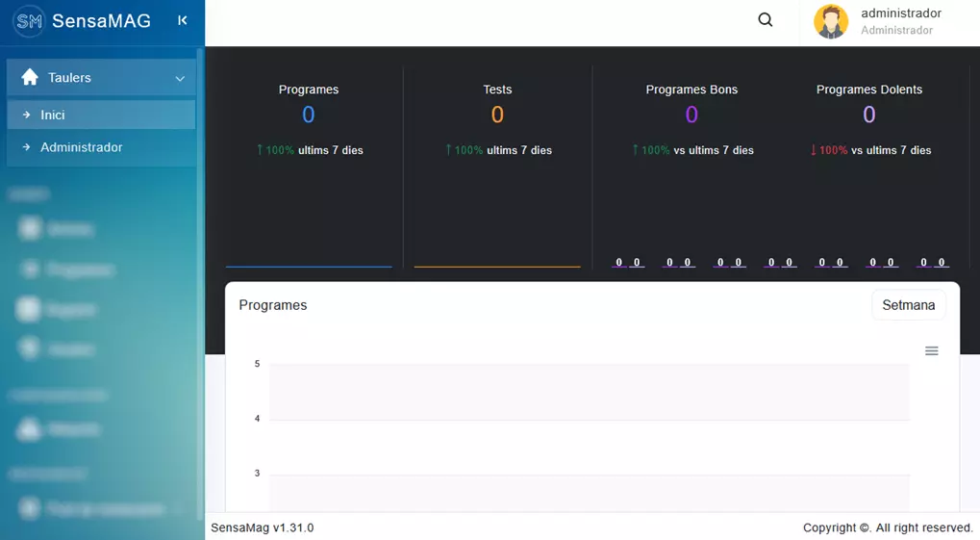Collapse the sidebar with the arrow icon
The width and height of the screenshot is (980, 540).
183,21
